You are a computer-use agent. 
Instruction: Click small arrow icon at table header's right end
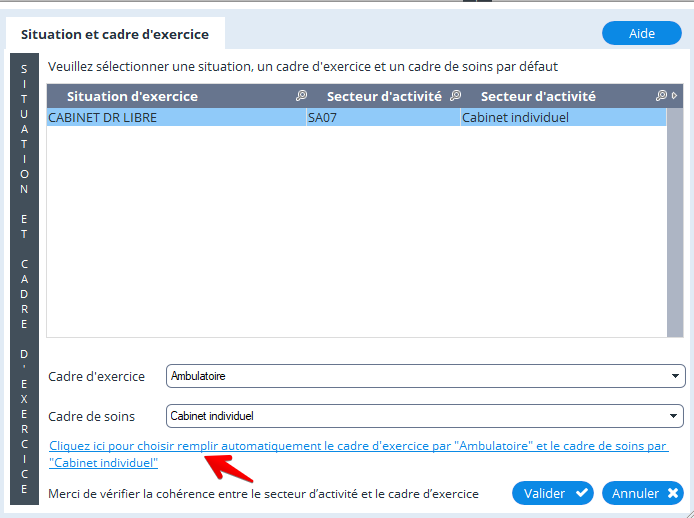tap(675, 96)
